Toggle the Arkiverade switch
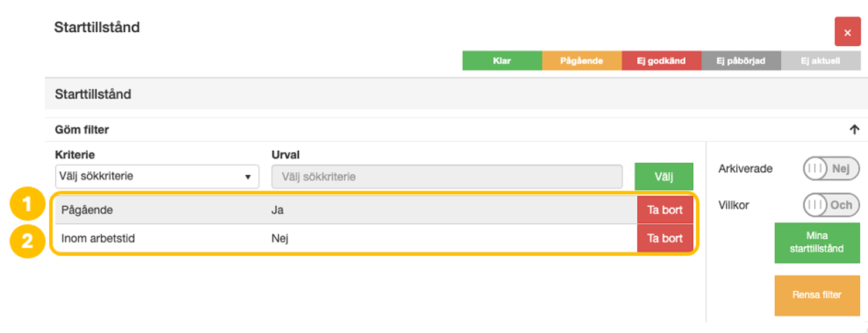Image resolution: width=868 pixels, height=333 pixels. [x=831, y=169]
